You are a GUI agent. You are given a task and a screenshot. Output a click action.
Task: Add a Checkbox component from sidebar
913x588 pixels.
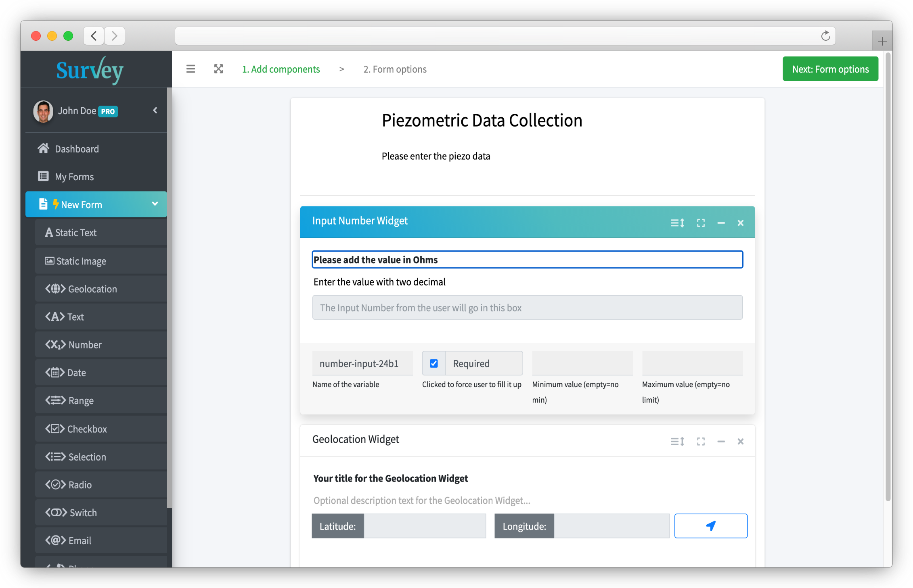click(87, 429)
